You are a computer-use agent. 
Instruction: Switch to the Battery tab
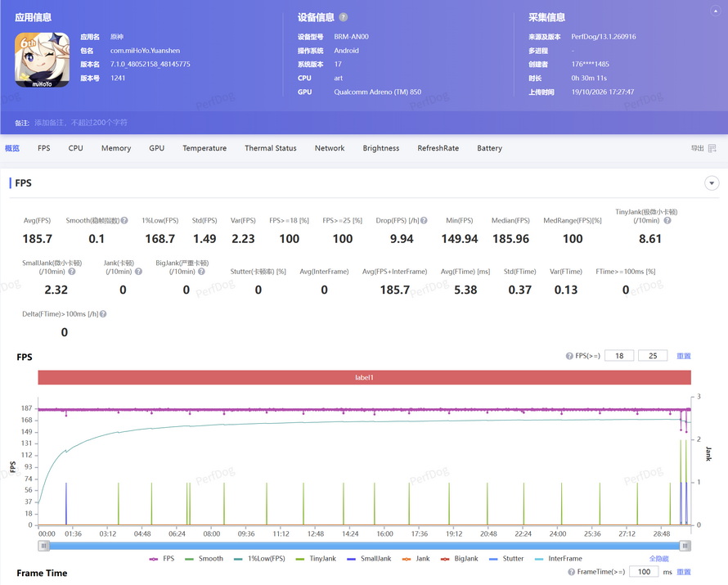click(489, 148)
